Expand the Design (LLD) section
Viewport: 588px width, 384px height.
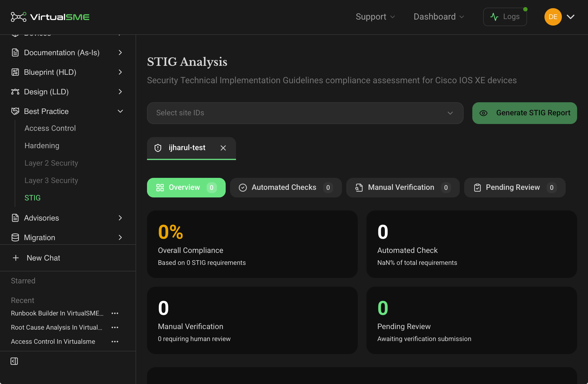[120, 92]
